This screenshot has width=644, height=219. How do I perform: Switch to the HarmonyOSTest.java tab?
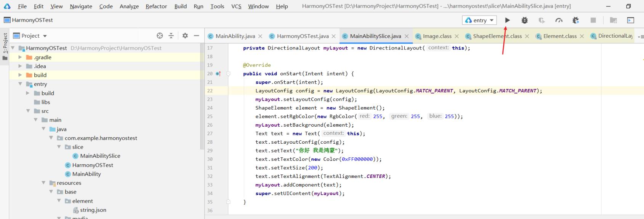click(x=302, y=36)
